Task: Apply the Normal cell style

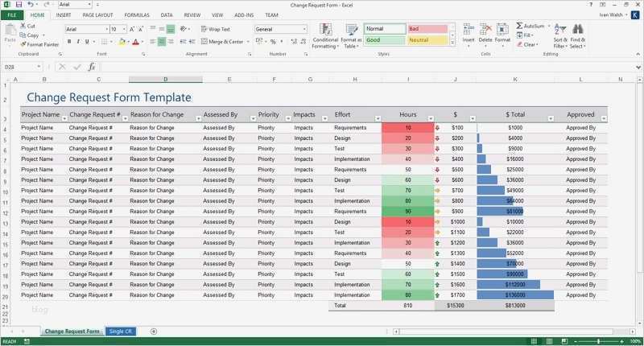Action: coord(385,29)
